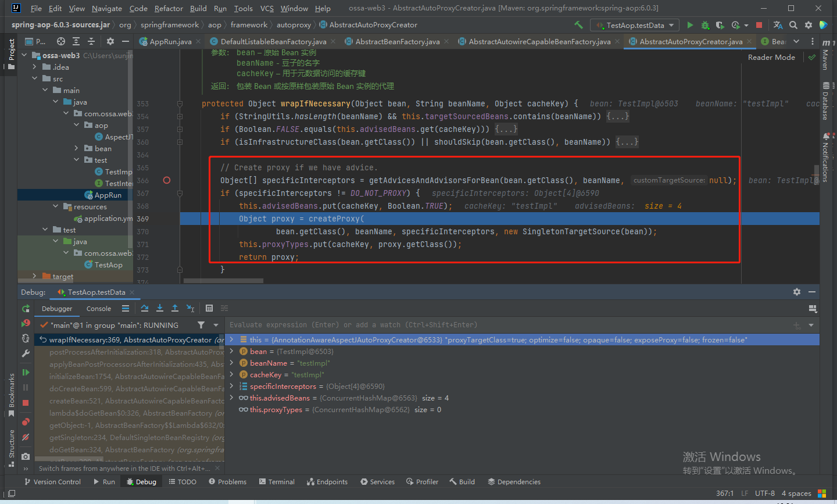The image size is (837, 504).
Task: Click Select Opened File target icon in Project panel
Action: [61, 41]
